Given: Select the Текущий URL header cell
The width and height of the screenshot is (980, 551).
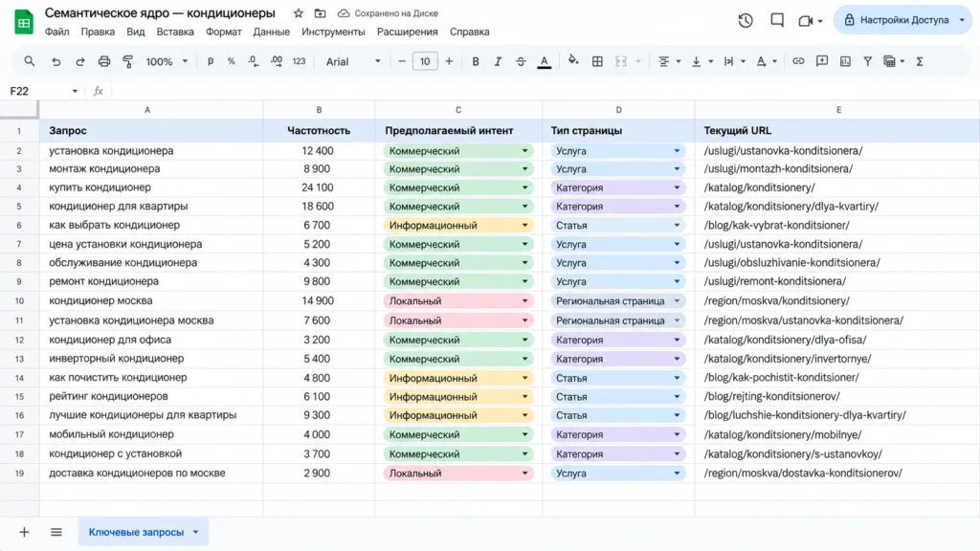Looking at the screenshot, I should click(x=836, y=130).
